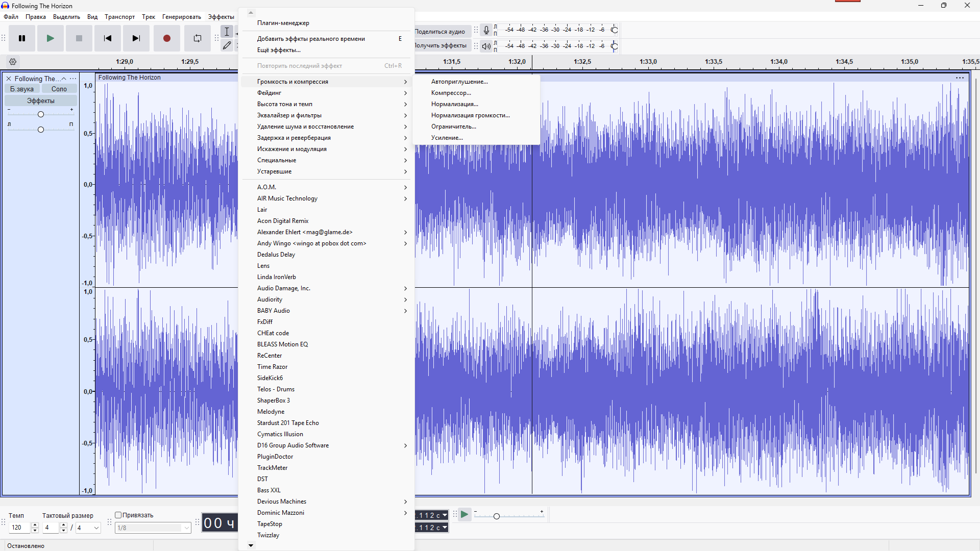Skip to end of project
This screenshot has width=980, height=551.
[x=136, y=38]
